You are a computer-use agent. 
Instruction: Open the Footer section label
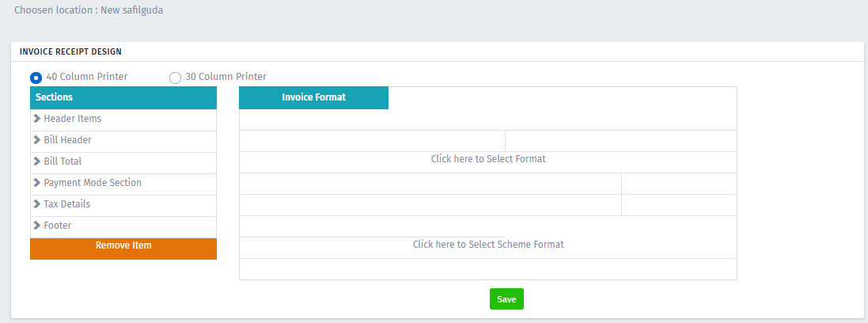click(x=58, y=226)
